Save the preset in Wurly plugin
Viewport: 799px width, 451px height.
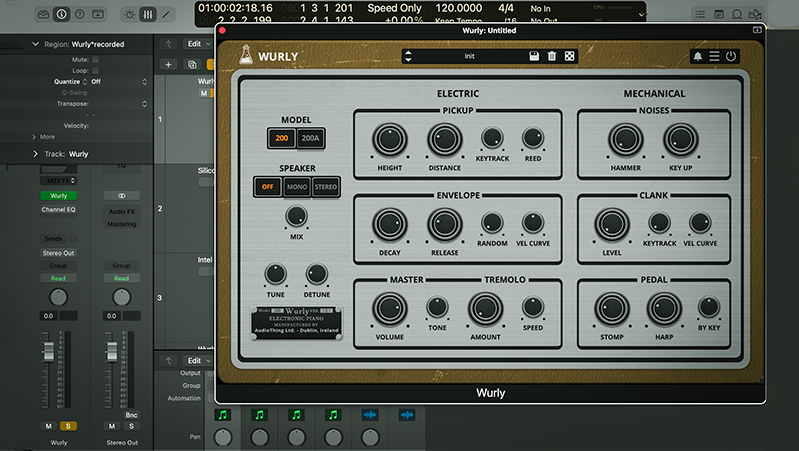click(x=534, y=56)
